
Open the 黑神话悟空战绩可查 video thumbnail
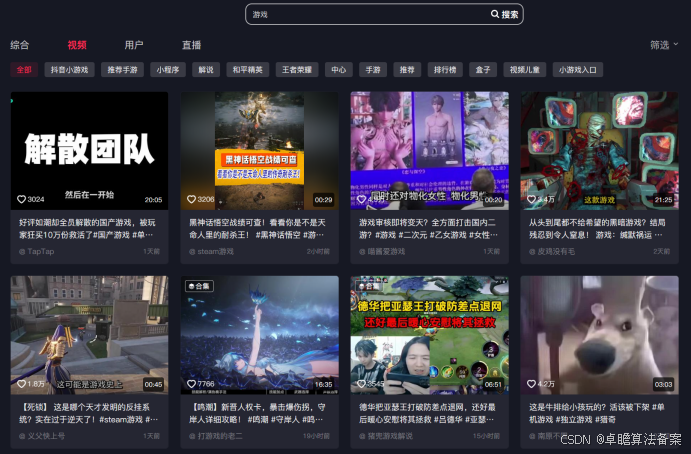point(260,151)
